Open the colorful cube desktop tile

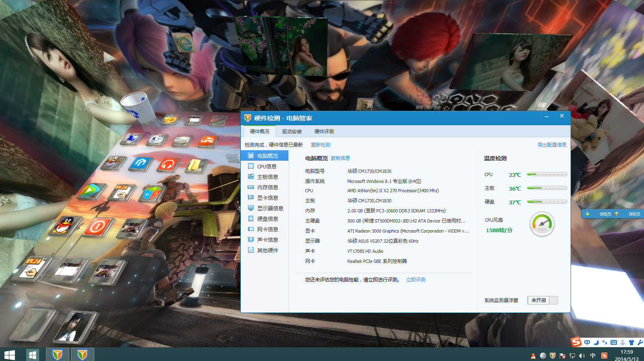(x=152, y=193)
